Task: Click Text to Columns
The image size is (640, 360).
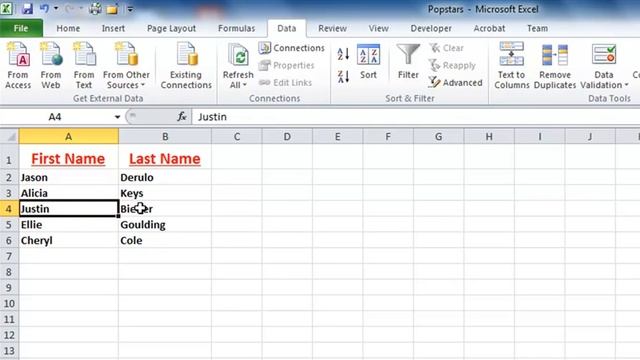Action: [512, 65]
